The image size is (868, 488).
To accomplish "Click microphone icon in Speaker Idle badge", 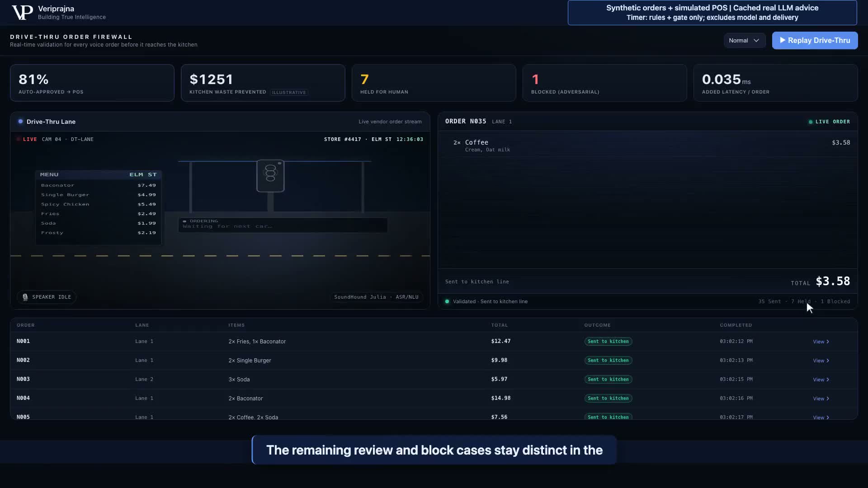I will [25, 297].
